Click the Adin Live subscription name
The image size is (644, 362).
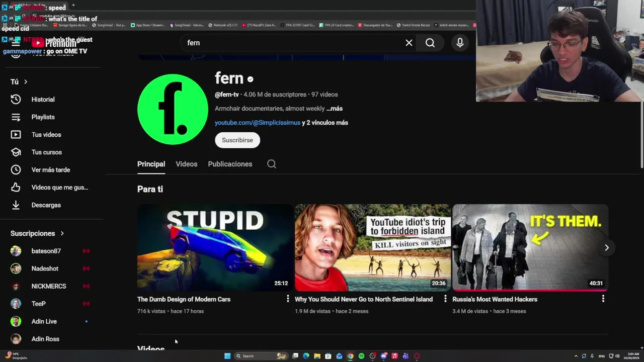(44, 321)
